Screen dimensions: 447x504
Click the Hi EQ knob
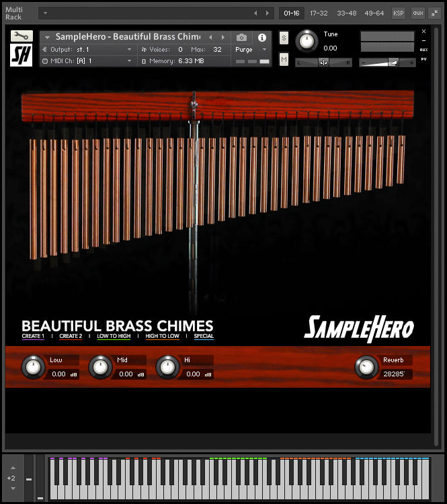point(167,367)
